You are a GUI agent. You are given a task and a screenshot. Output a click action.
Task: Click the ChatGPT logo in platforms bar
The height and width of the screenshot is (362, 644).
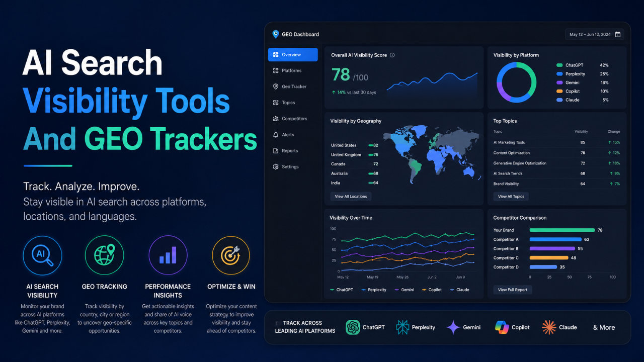pyautogui.click(x=353, y=327)
